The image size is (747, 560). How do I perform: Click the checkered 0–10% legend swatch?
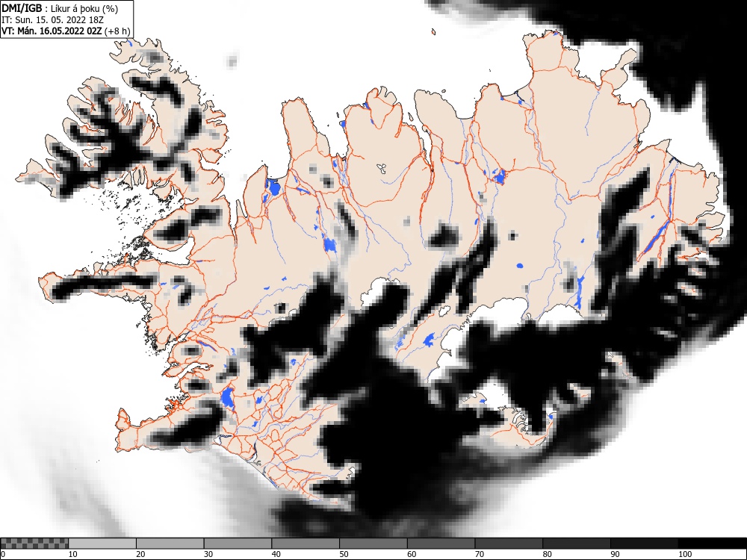[35, 544]
